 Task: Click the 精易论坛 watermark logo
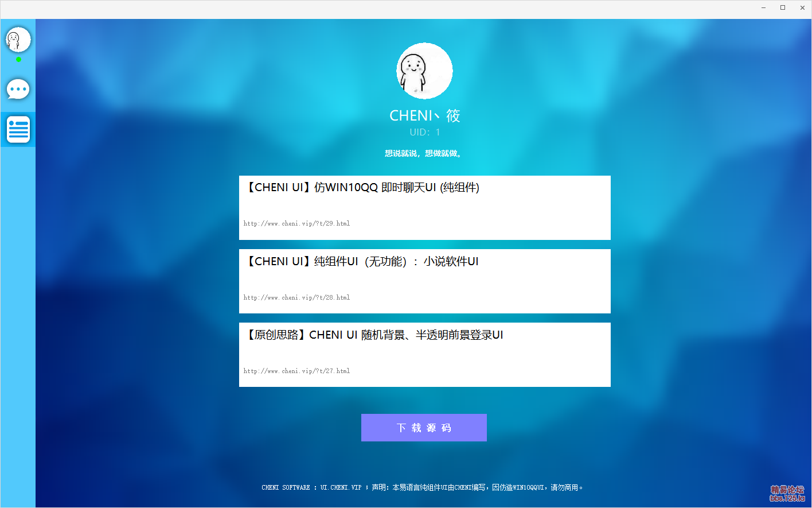pos(787,494)
